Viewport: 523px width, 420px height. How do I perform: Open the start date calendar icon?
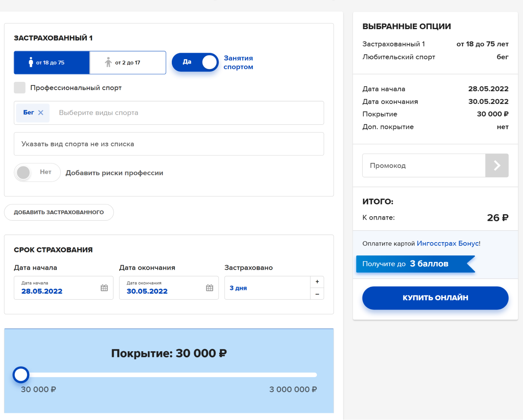click(104, 288)
